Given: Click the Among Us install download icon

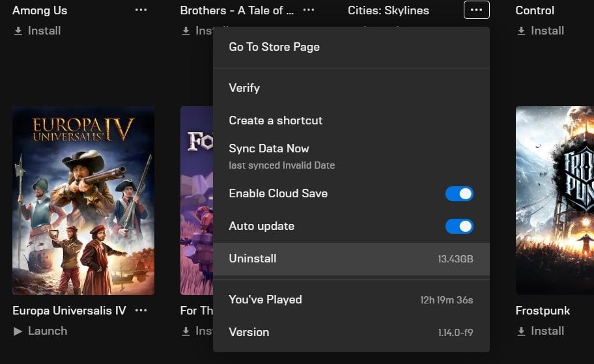Looking at the screenshot, I should point(18,31).
